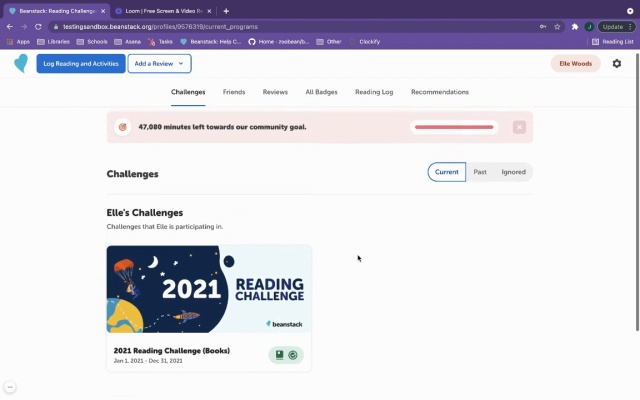Image resolution: width=640 pixels, height=400 pixels.
Task: Open the Elle Woods profile button
Action: point(576,64)
